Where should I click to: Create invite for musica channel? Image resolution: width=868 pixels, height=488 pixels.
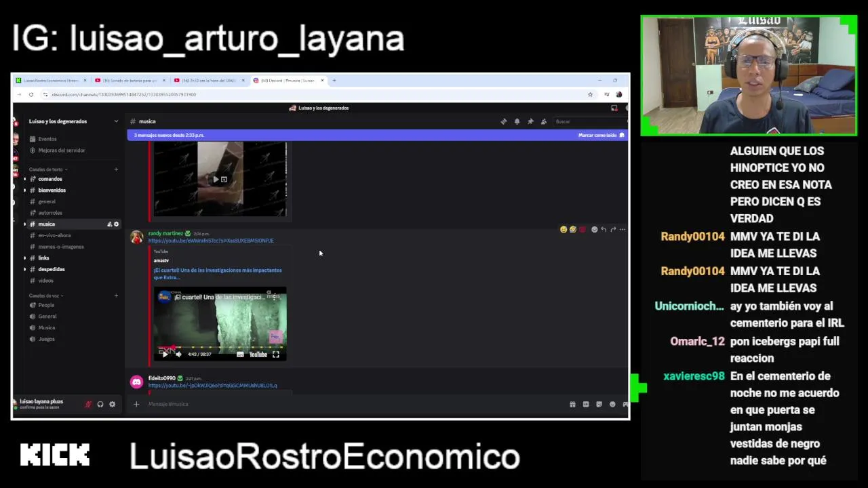[109, 224]
